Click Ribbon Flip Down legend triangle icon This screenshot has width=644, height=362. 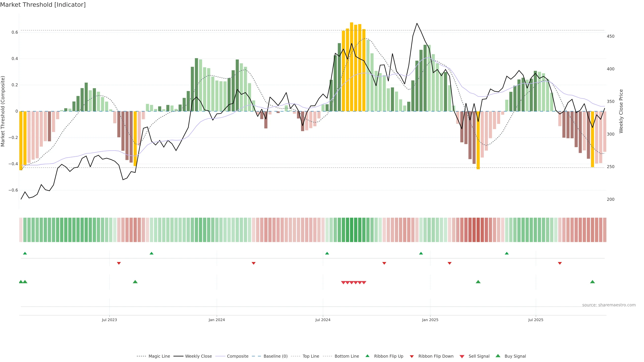coord(412,356)
